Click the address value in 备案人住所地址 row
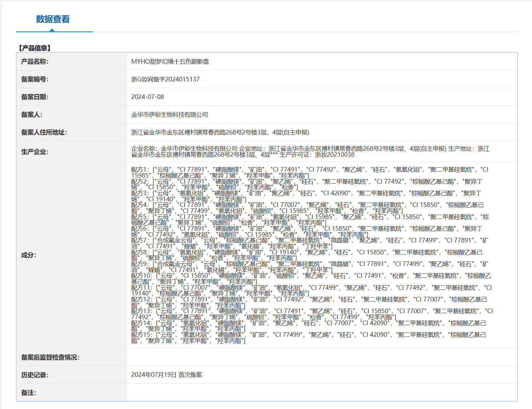The width and height of the screenshot is (532, 409). coord(220,132)
